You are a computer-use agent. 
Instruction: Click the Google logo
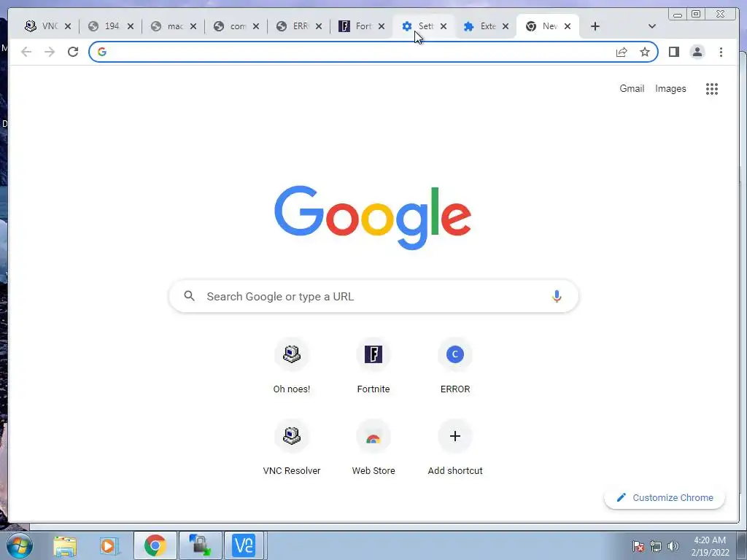(x=373, y=217)
